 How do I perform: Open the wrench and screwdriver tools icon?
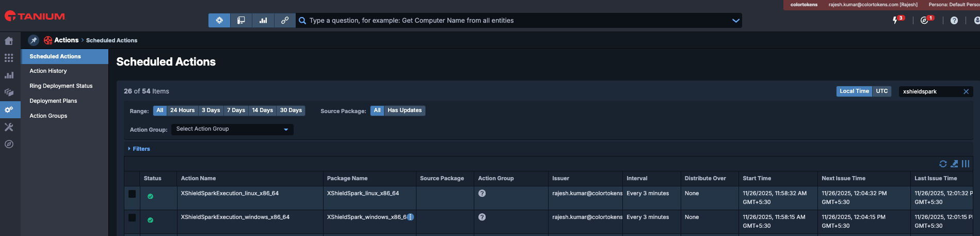point(9,127)
